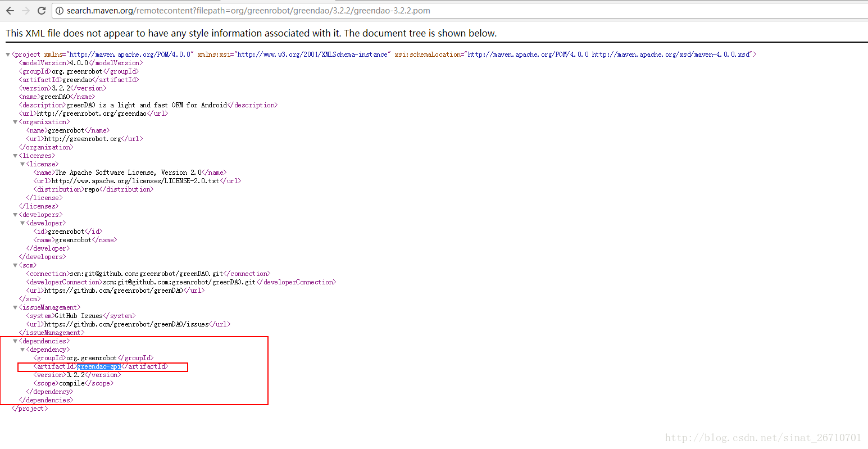Screen dimensions: 868x449
Task: Click the developer name greenrobot line
Action: coord(75,240)
